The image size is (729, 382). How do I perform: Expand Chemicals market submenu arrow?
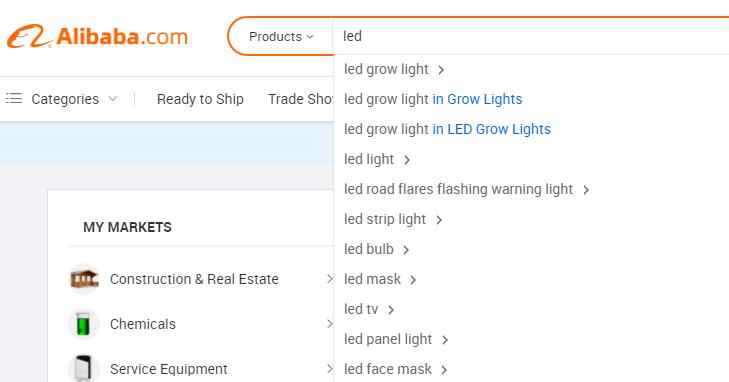[330, 323]
